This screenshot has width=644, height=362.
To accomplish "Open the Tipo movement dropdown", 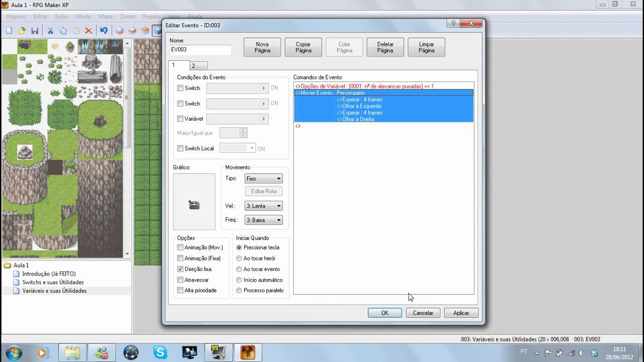I will point(264,178).
